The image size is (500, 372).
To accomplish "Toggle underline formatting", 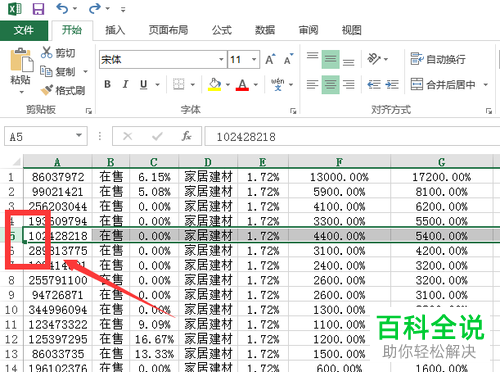I will 144,84.
